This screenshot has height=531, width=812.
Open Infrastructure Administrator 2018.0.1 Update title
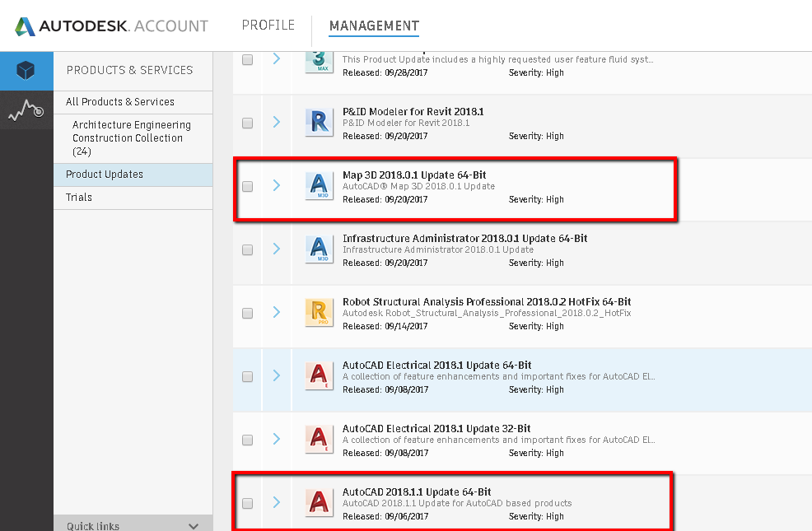[465, 238]
